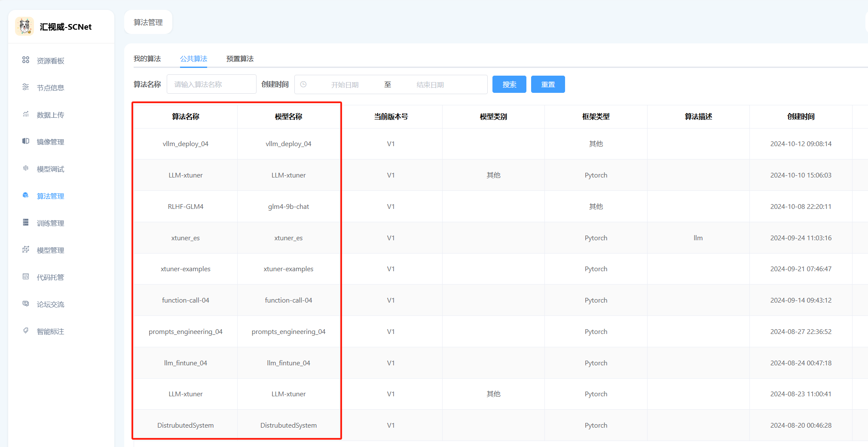Open the 开始日期 date picker field
This screenshot has width=868, height=447.
coord(345,85)
